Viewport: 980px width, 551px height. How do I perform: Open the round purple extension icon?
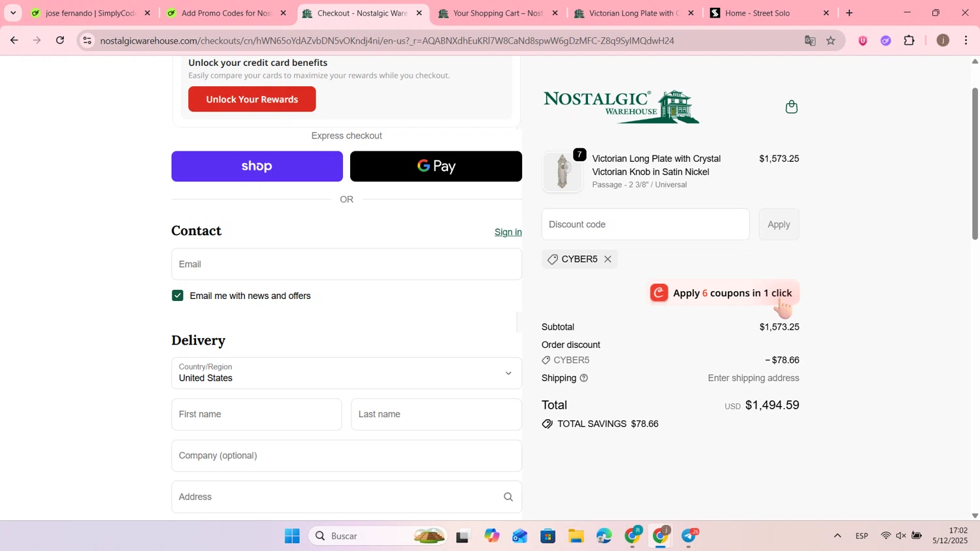click(x=886, y=40)
